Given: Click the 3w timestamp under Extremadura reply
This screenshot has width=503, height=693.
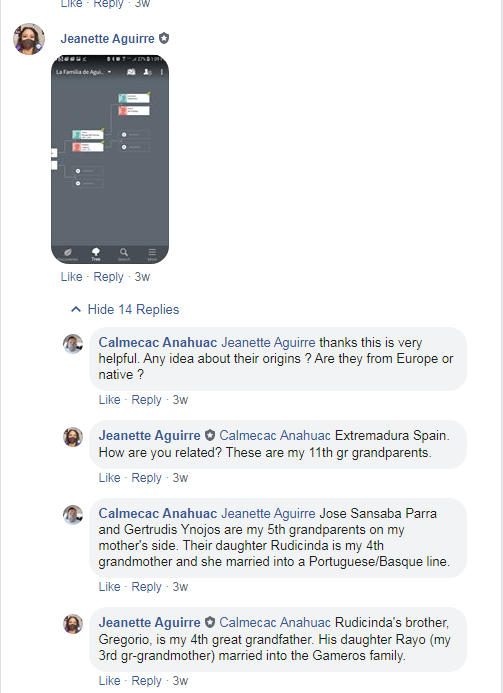Looking at the screenshot, I should (x=180, y=478).
